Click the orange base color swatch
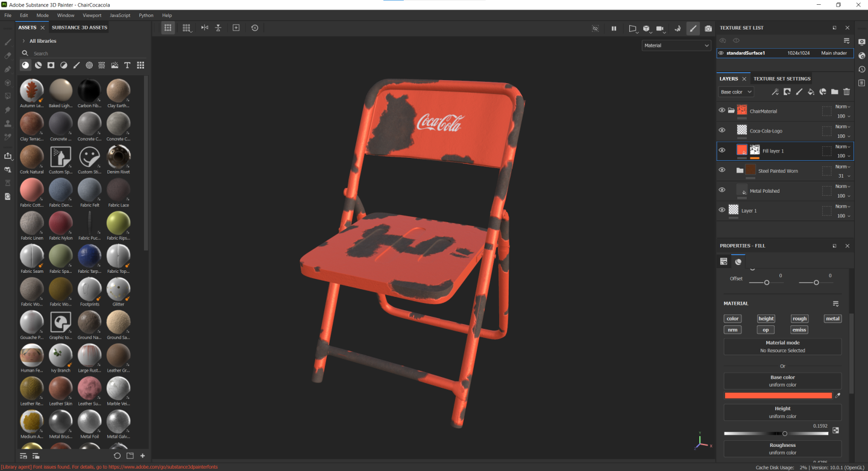868x471 pixels. click(778, 396)
